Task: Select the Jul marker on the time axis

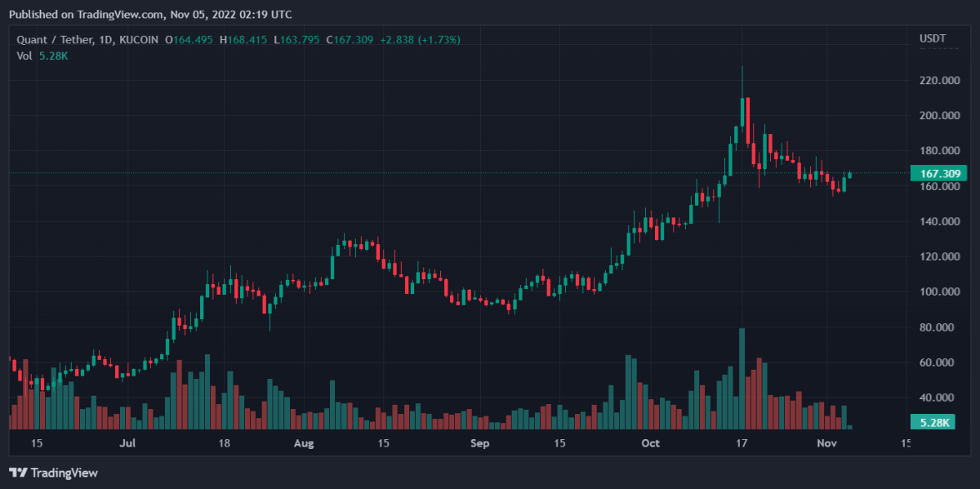Action: [x=127, y=443]
